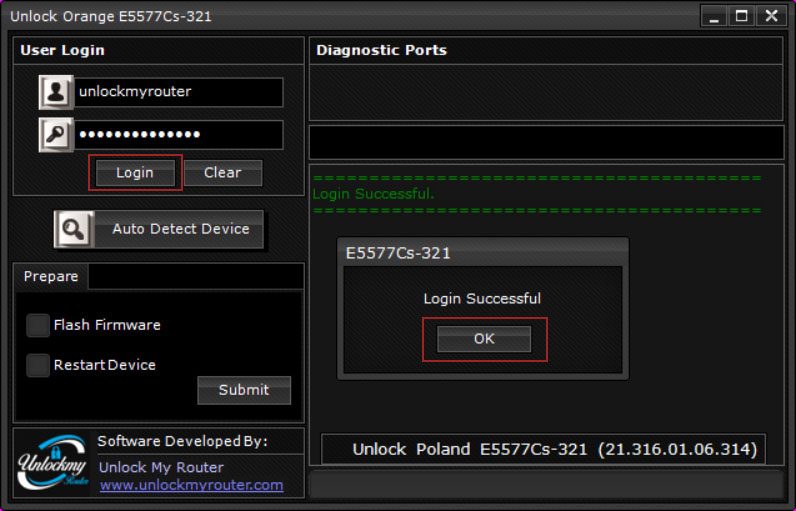Run Auto Detect Device

159,229
